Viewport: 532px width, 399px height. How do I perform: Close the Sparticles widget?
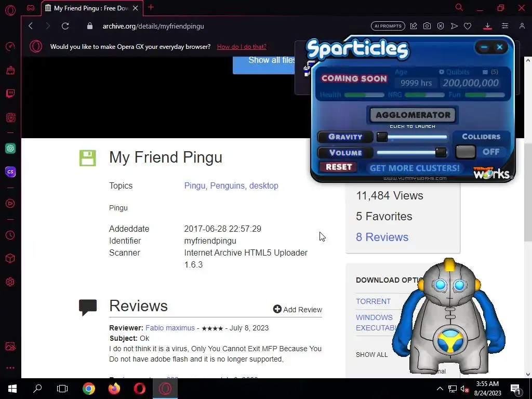pos(500,47)
